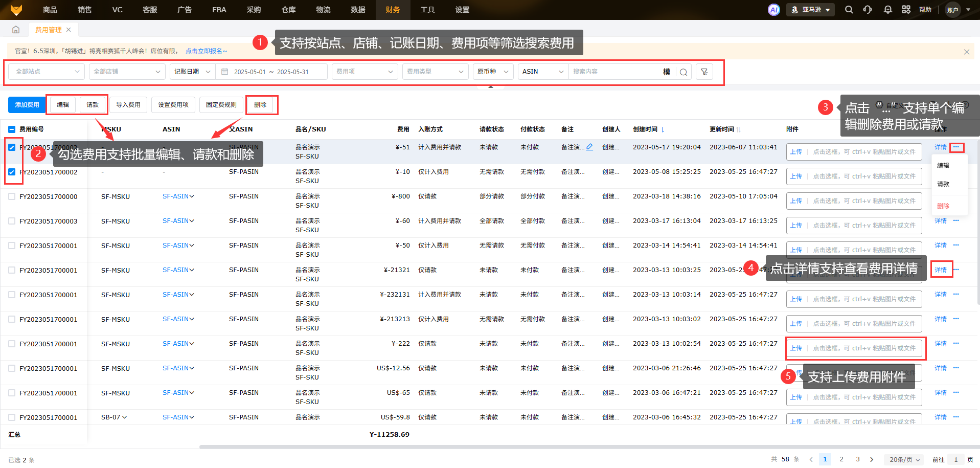980x468 pixels.
Task: Open the AI assistant icon
Action: 773,10
